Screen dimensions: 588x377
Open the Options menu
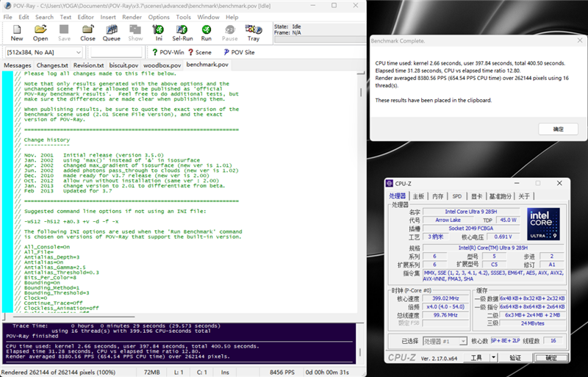click(159, 17)
